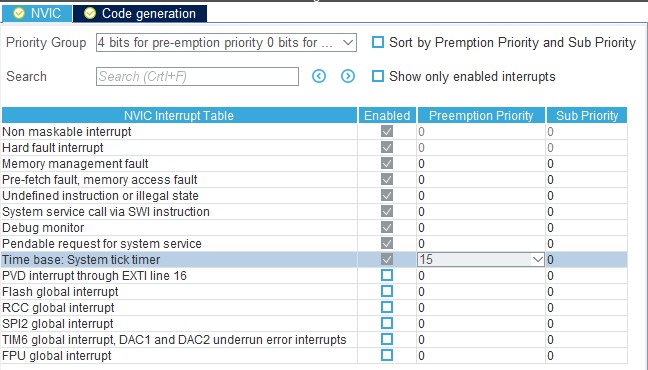The height and width of the screenshot is (370, 648).
Task: Select Pendable request for system service row
Action: pyautogui.click(x=314, y=243)
